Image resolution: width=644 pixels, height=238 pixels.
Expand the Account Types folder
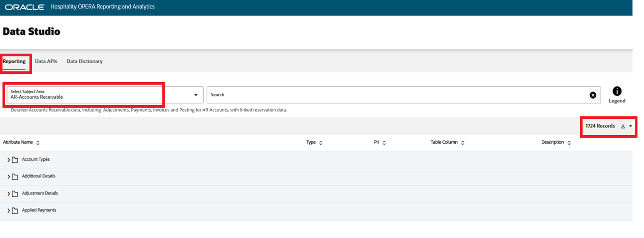(9, 160)
